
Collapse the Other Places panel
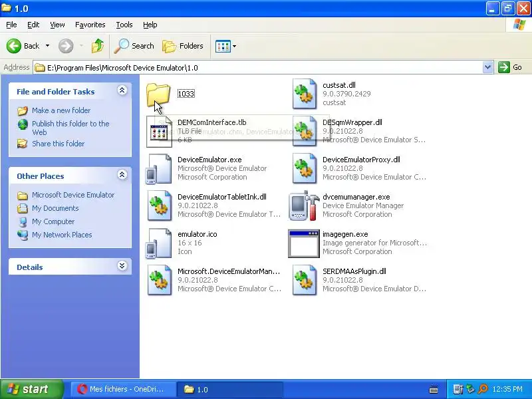(x=122, y=175)
